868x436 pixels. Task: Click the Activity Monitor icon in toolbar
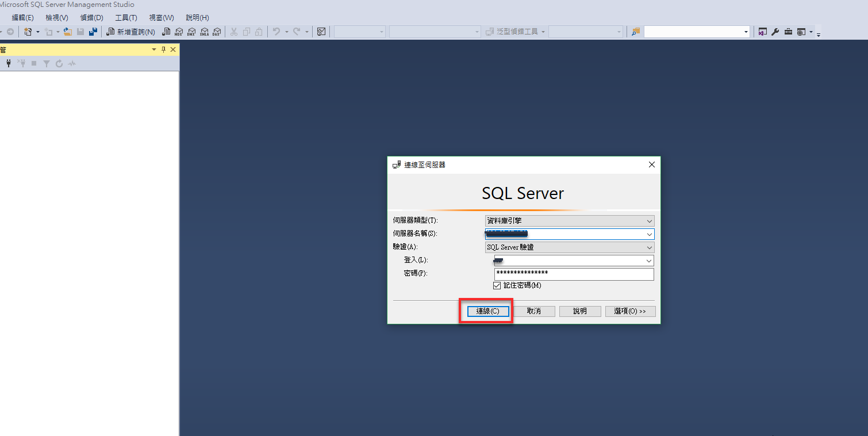[322, 32]
